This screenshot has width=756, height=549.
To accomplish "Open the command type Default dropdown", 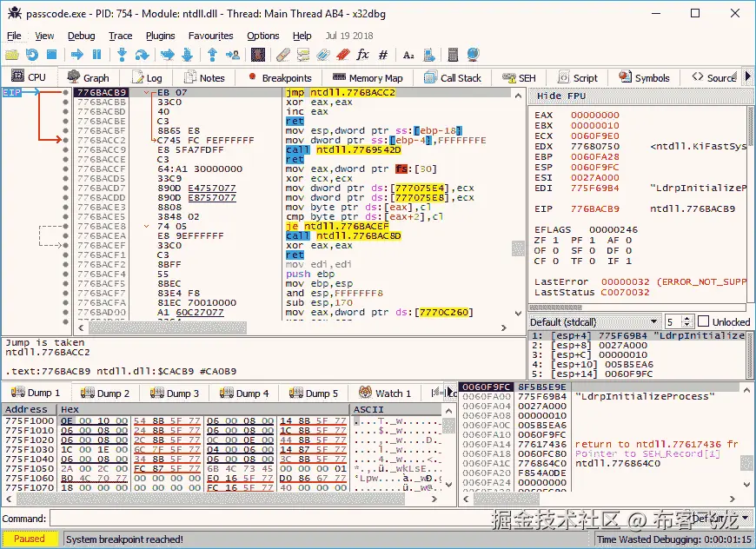I will 720,519.
